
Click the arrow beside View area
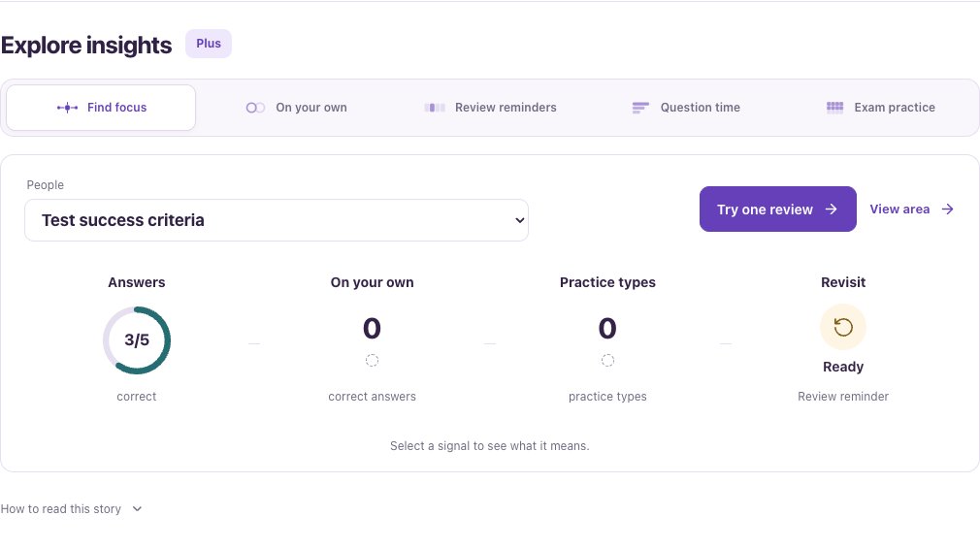pyautogui.click(x=948, y=210)
